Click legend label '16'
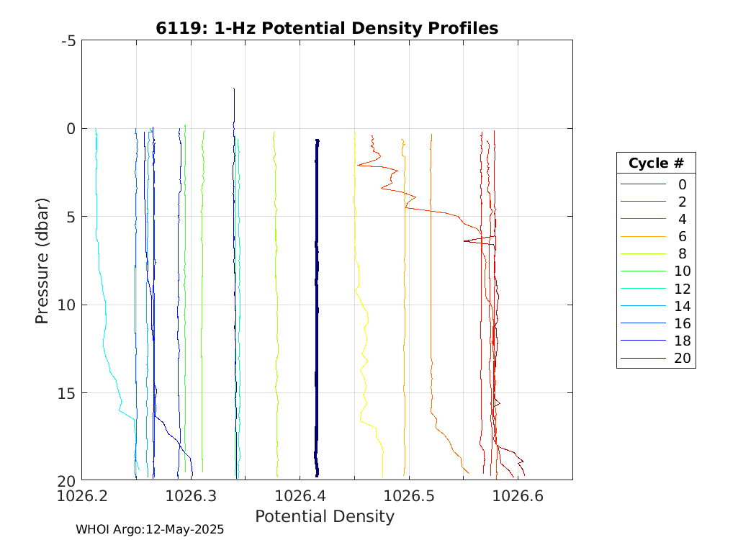Screen dimensions: 756x540 point(682,323)
